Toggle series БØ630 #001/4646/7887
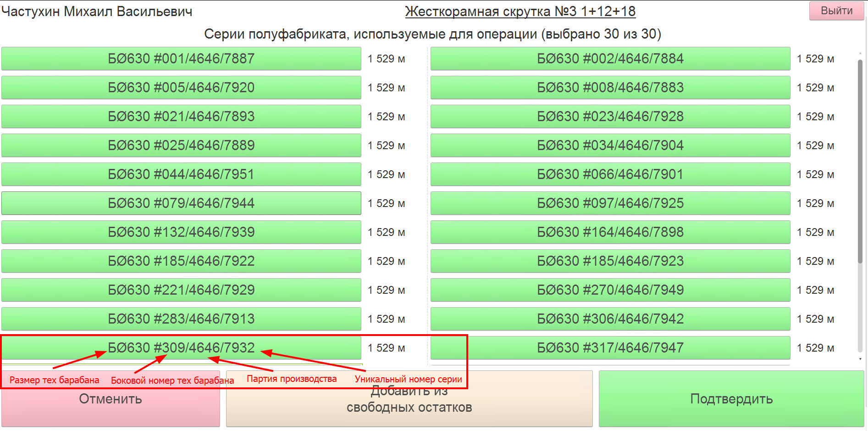The image size is (868, 431). click(x=181, y=58)
